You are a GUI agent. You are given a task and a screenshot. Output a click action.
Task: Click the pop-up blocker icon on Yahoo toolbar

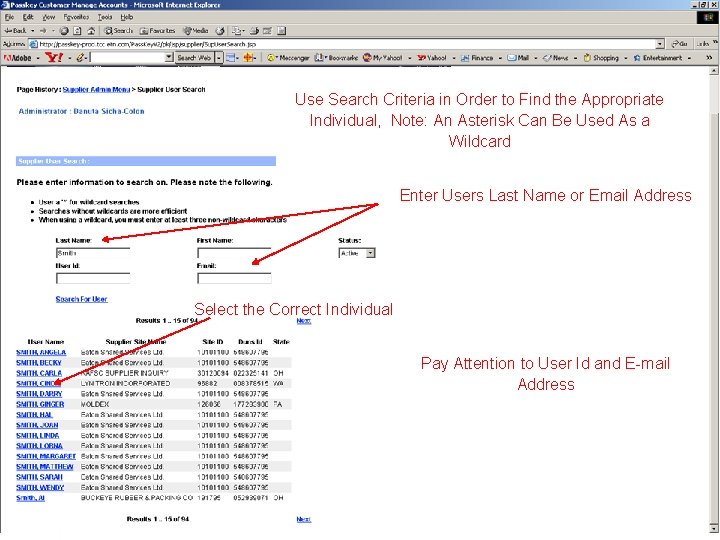click(230, 58)
